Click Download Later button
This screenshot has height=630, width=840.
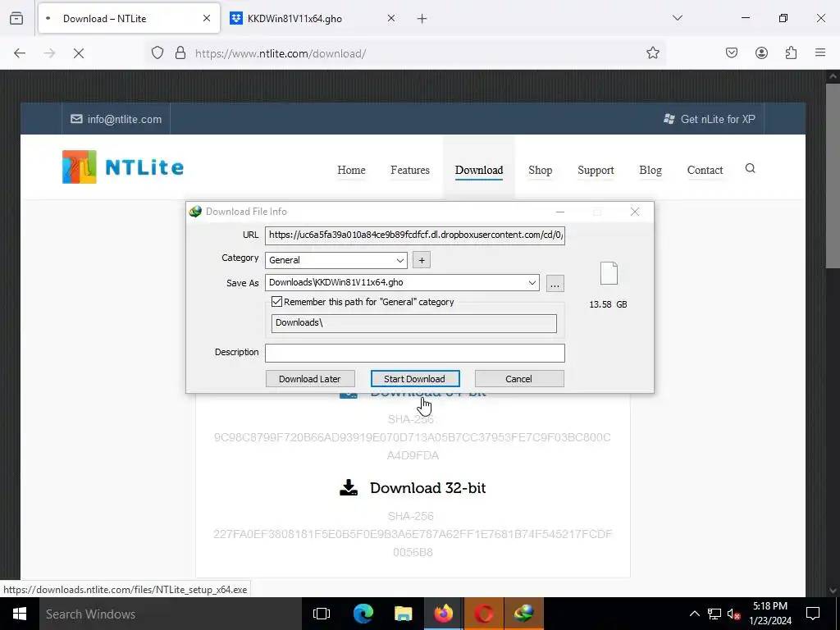pyautogui.click(x=309, y=379)
